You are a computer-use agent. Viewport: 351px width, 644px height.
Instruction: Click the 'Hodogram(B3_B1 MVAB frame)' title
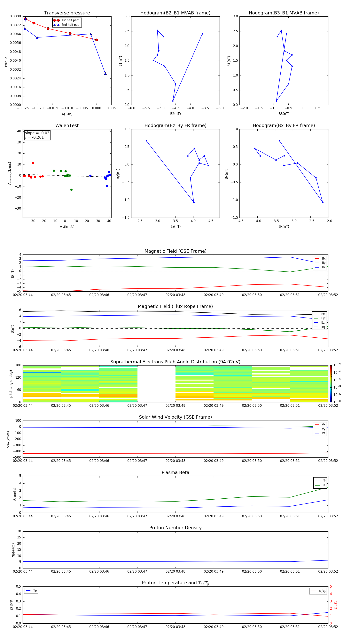[284, 13]
